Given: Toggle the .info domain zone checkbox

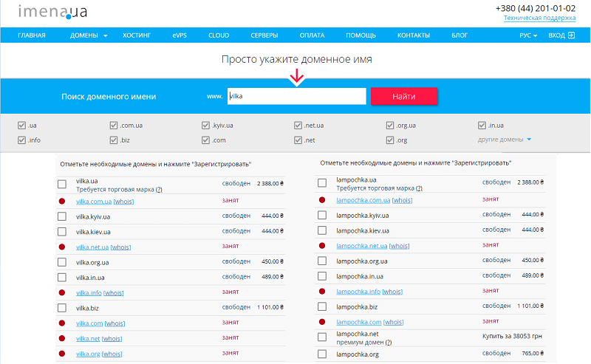Looking at the screenshot, I should (x=21, y=140).
